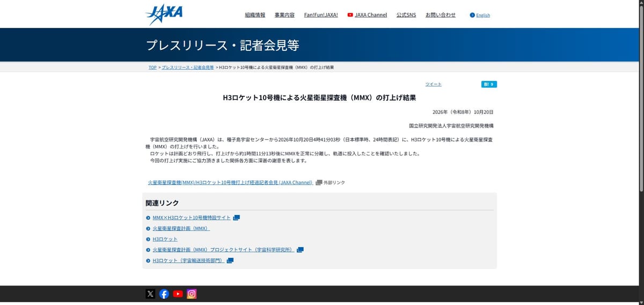Go to TOP breadcrumb
644x305 pixels.
click(x=152, y=68)
